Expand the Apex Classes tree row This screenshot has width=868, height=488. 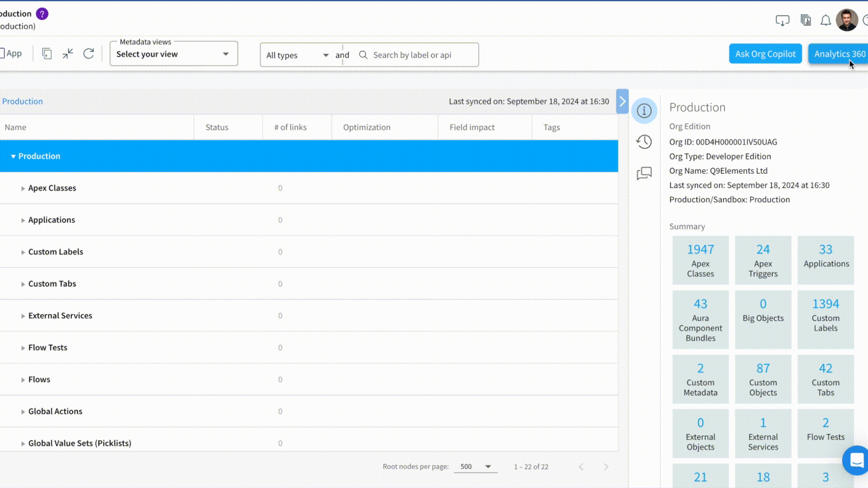click(23, 188)
